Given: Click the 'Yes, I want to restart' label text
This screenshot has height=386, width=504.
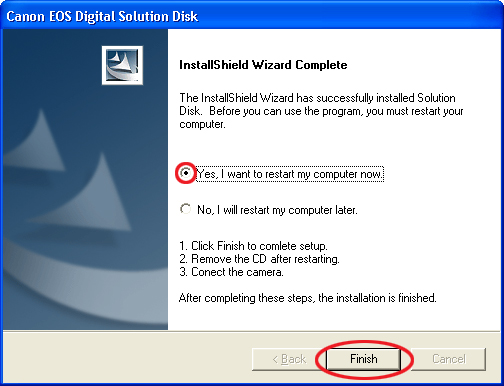Looking at the screenshot, I should pos(290,174).
